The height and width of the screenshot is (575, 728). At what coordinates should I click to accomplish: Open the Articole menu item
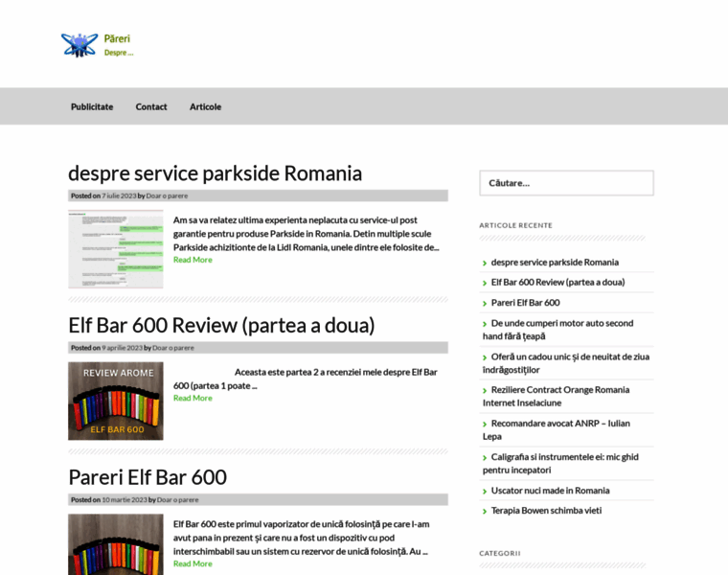pos(205,106)
